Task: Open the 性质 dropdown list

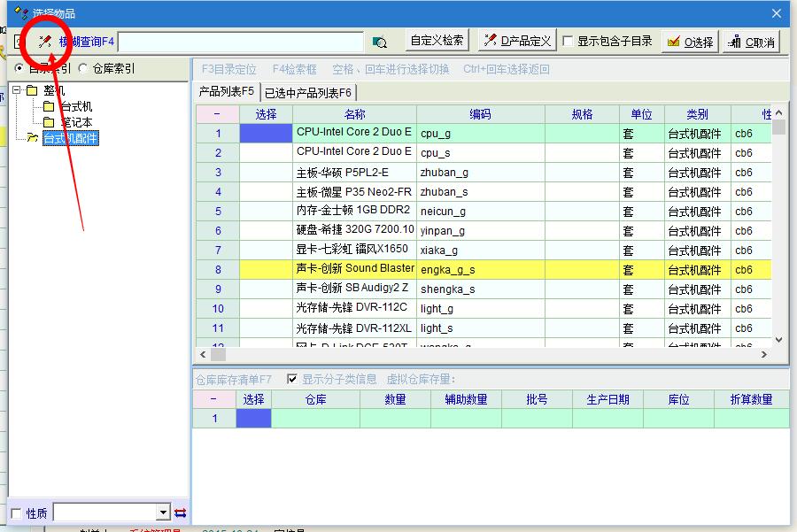Action: point(163,513)
